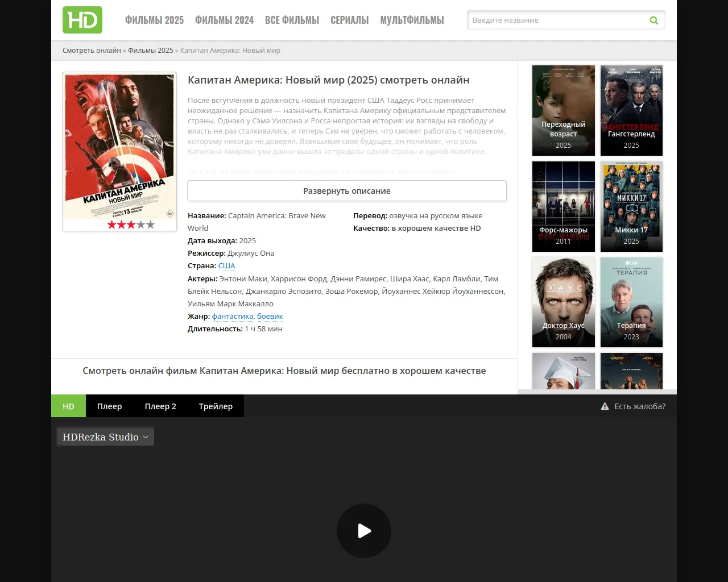
Task: Go to Все фильмы section
Action: 292,20
